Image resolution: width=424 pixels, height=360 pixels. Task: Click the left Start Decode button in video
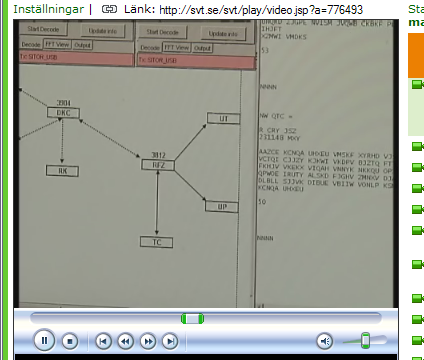(43, 29)
